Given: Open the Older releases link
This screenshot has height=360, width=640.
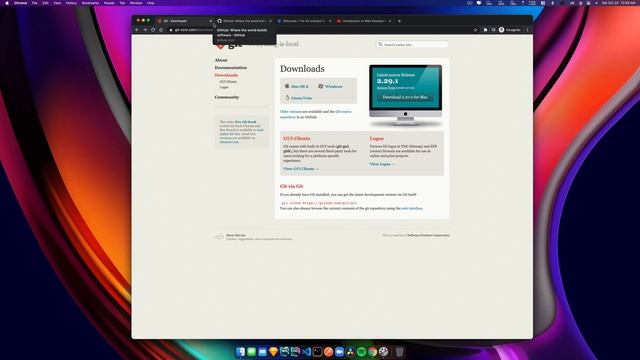Looking at the screenshot, I should point(291,111).
